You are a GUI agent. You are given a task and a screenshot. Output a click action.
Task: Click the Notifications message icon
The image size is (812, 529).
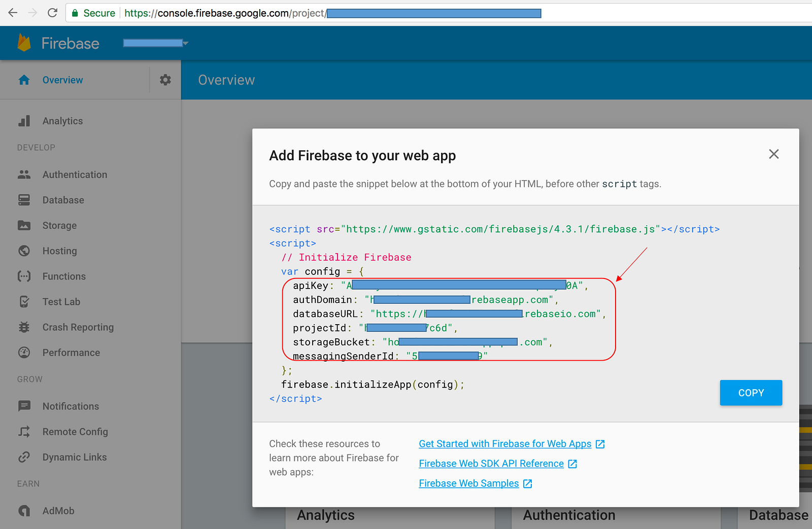[x=24, y=406]
